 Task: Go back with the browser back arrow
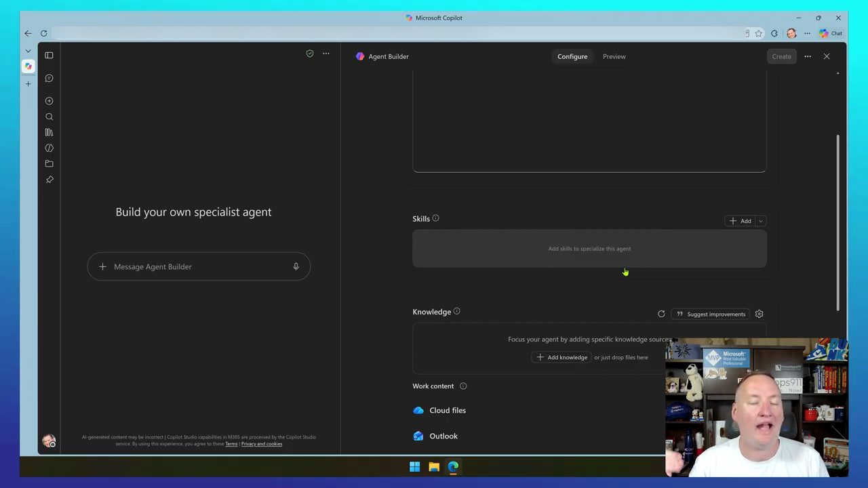click(28, 33)
